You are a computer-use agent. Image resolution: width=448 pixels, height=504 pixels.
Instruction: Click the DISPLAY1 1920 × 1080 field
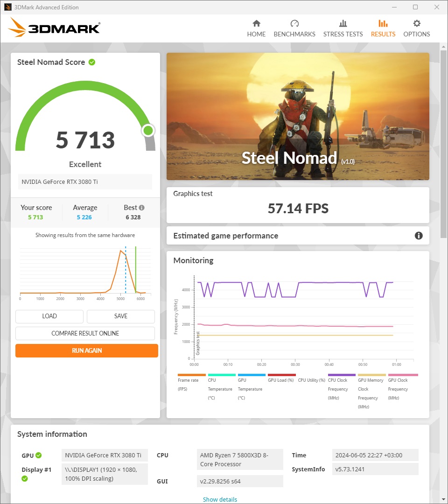point(105,474)
